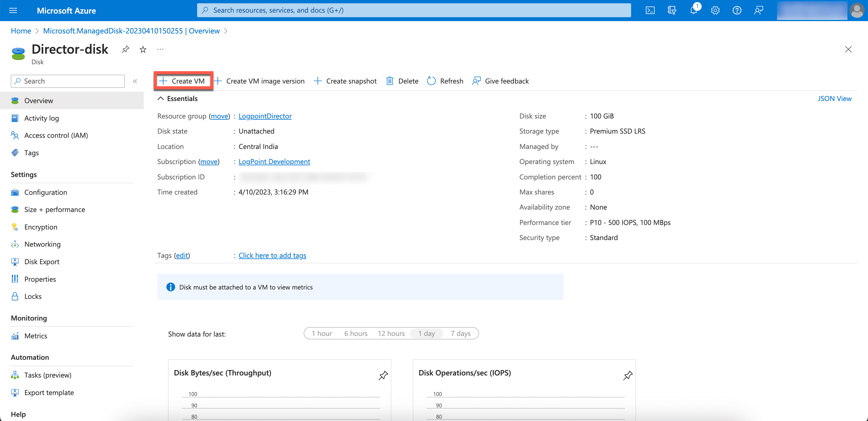The image size is (868, 421).
Task: Open the more options ellipsis menu
Action: (160, 49)
